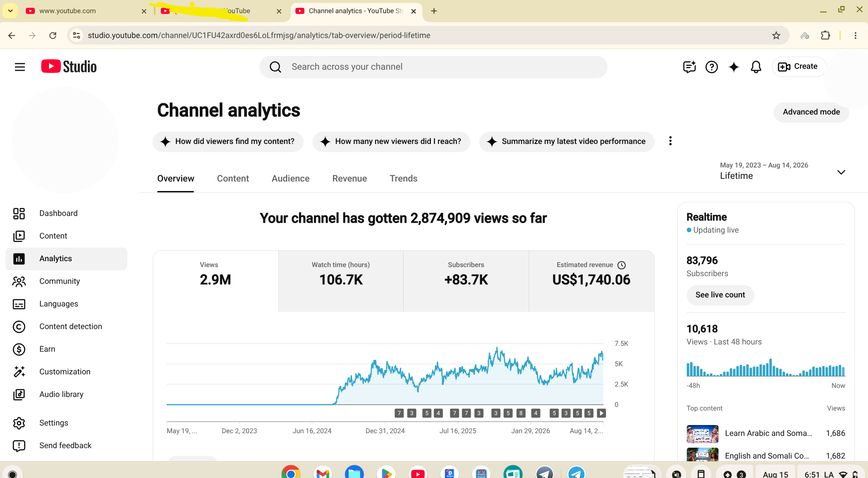Open Community in the sidebar
Viewport: 868px width, 478px height.
pyautogui.click(x=66, y=282)
